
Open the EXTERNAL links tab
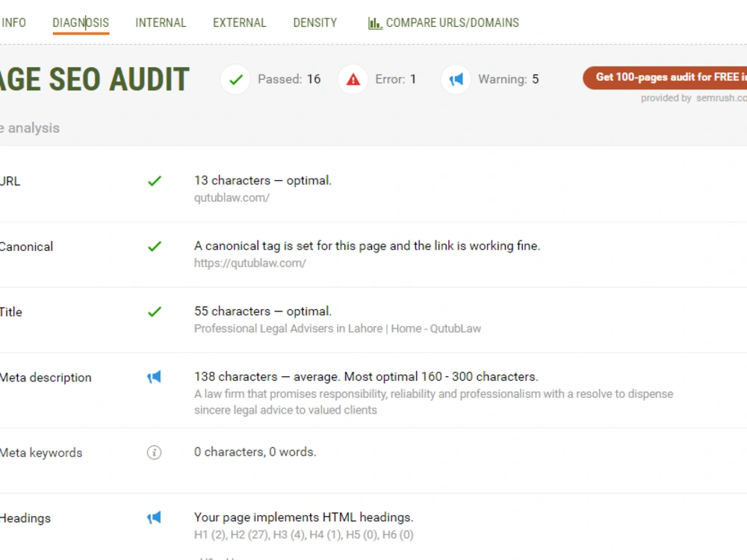pos(240,23)
